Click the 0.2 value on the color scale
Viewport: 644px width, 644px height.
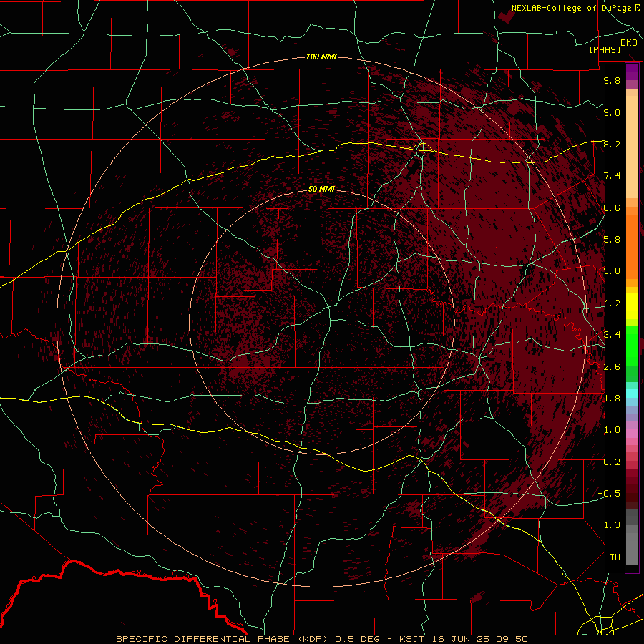coord(612,462)
